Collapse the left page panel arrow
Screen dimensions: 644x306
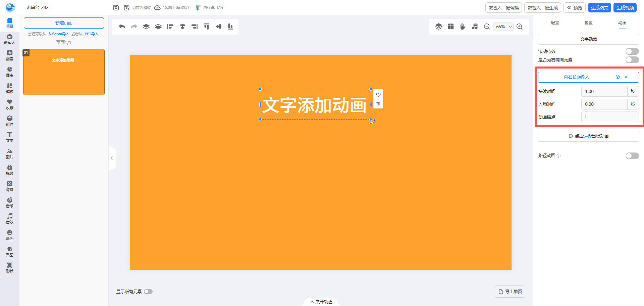click(x=112, y=159)
